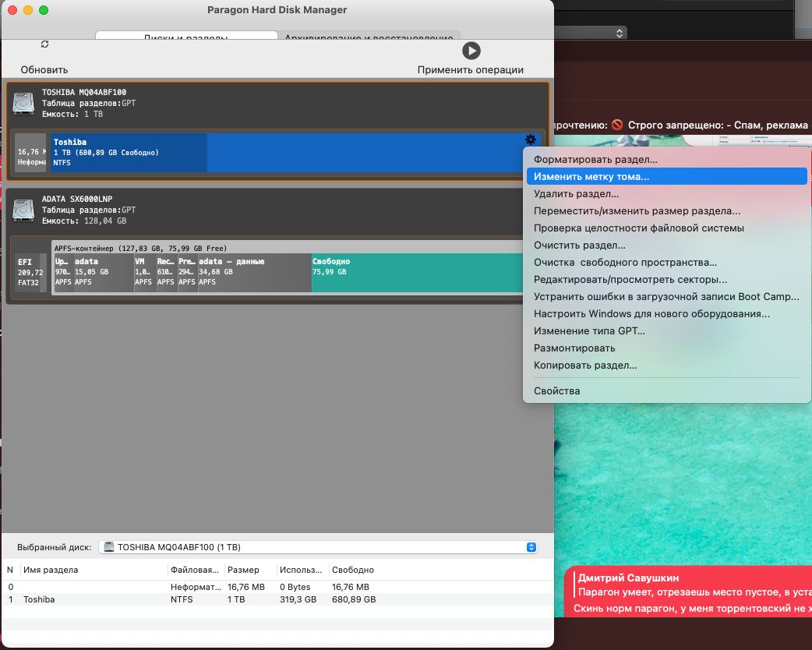Select adata — данные 34,68 GB volume

(x=255, y=273)
